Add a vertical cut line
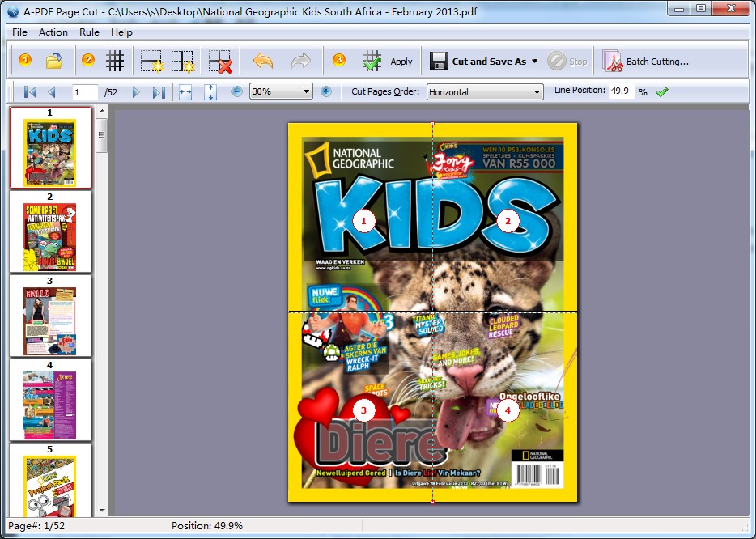This screenshot has width=756, height=539. click(x=183, y=62)
